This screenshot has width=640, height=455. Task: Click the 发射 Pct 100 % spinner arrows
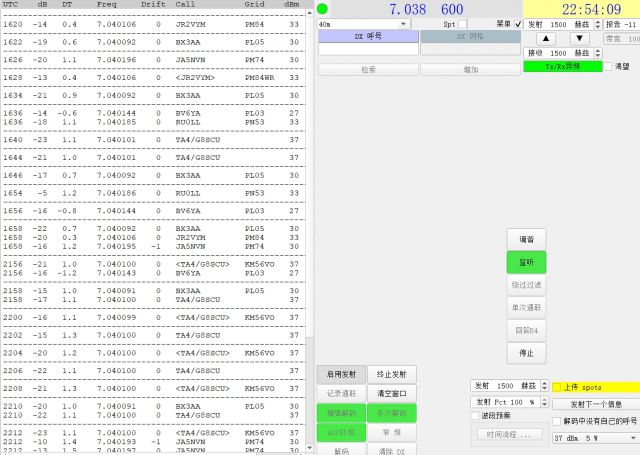pyautogui.click(x=544, y=402)
